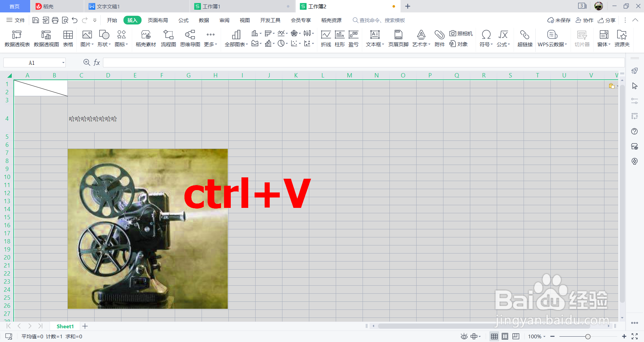
Task: Click the zoom in plus button
Action: click(624, 336)
